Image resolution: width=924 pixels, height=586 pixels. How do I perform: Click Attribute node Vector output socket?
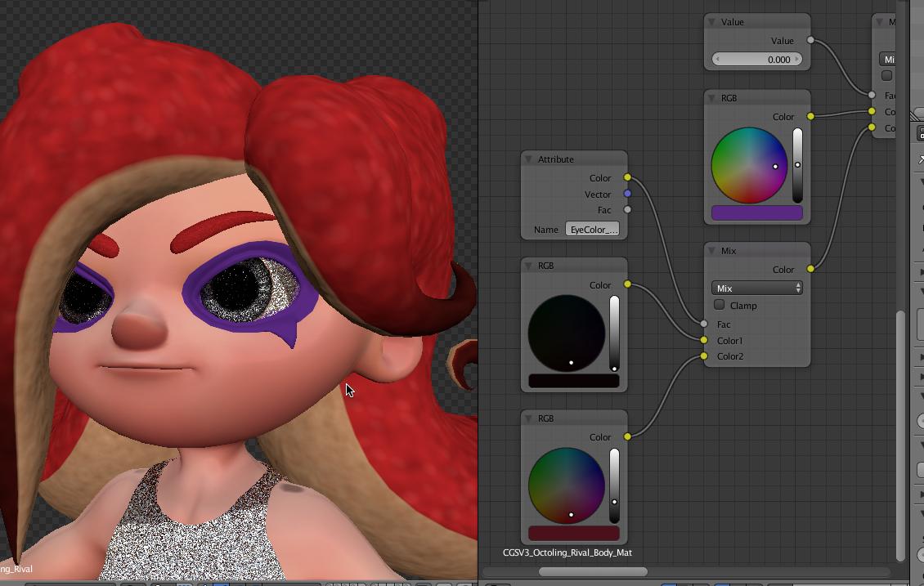click(628, 193)
